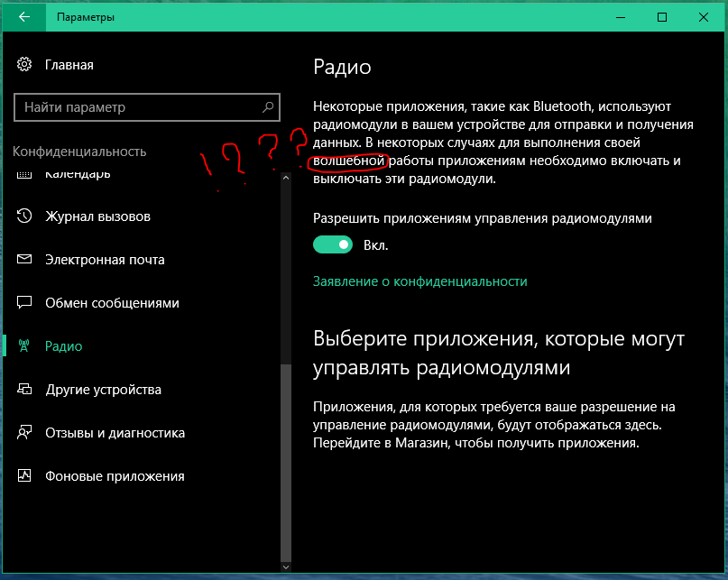Open Фоновые приложения section
The image size is (728, 580).
(142, 475)
